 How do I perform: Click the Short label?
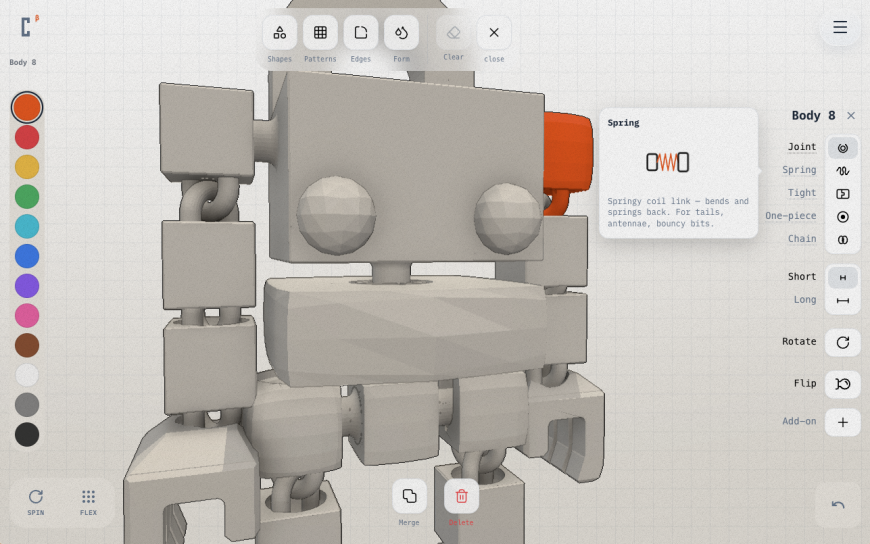(x=802, y=276)
